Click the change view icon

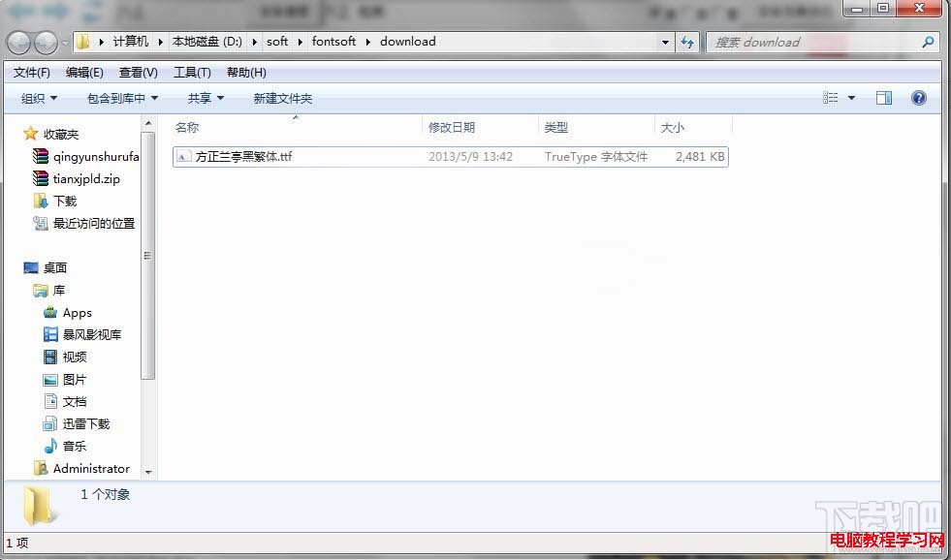(830, 98)
